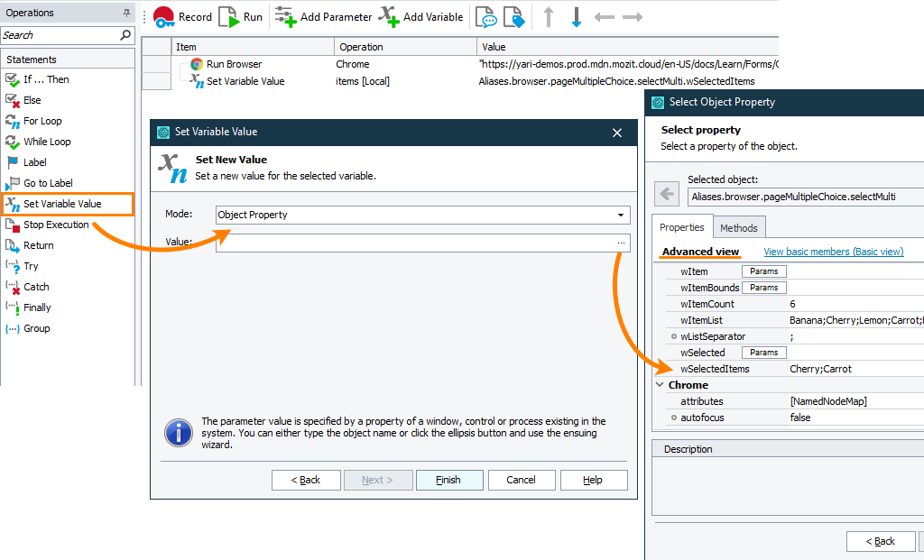The image size is (924, 560).
Task: Click Add Variable toolbar icon
Action: click(x=420, y=16)
